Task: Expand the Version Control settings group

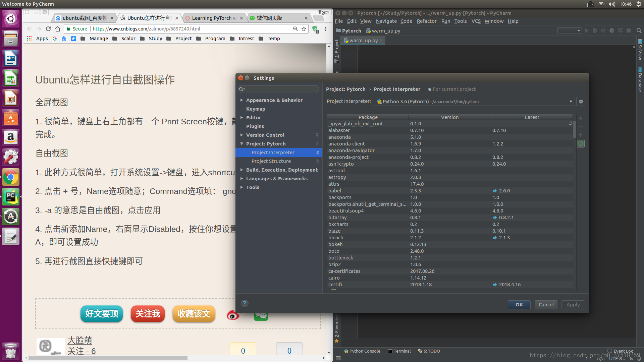Action: click(x=241, y=135)
